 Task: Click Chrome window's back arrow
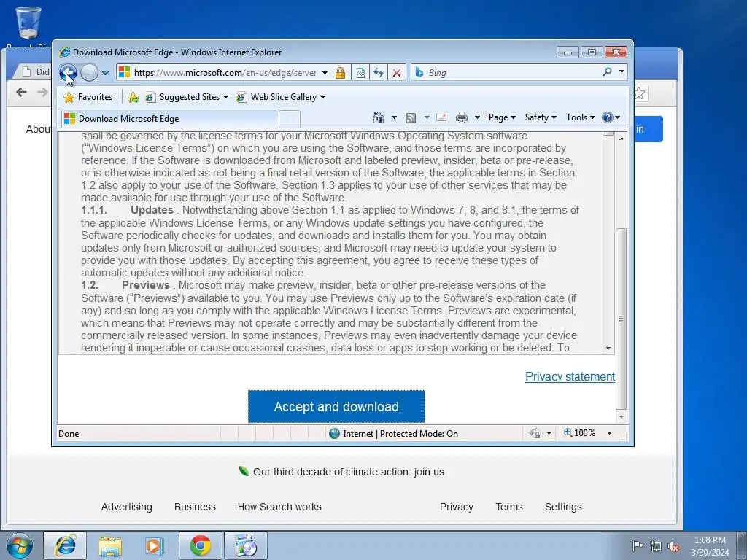click(x=21, y=92)
